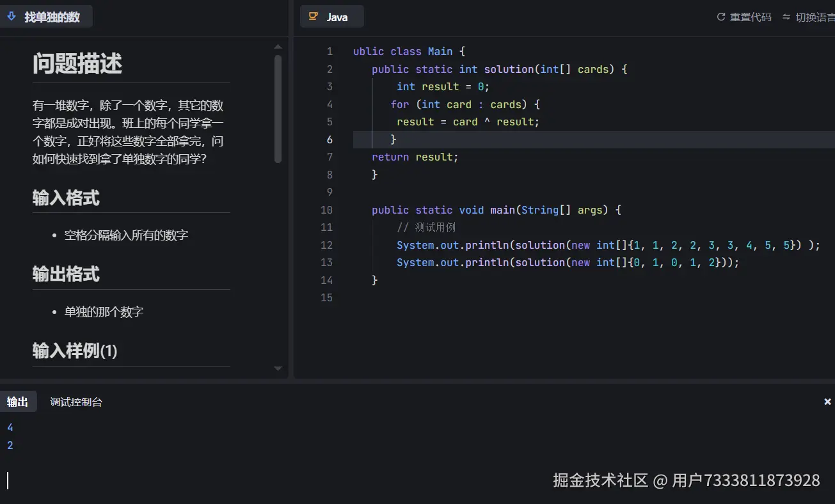Select the Java language tab

click(x=331, y=17)
